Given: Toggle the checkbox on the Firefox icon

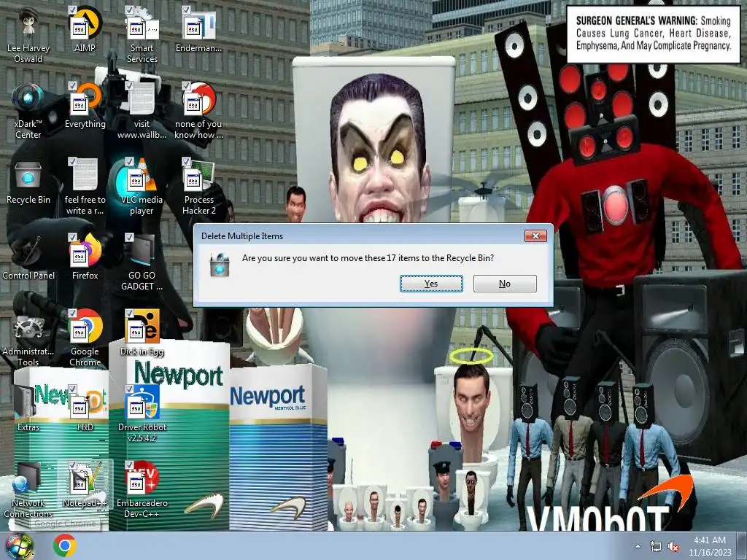Looking at the screenshot, I should (72, 237).
